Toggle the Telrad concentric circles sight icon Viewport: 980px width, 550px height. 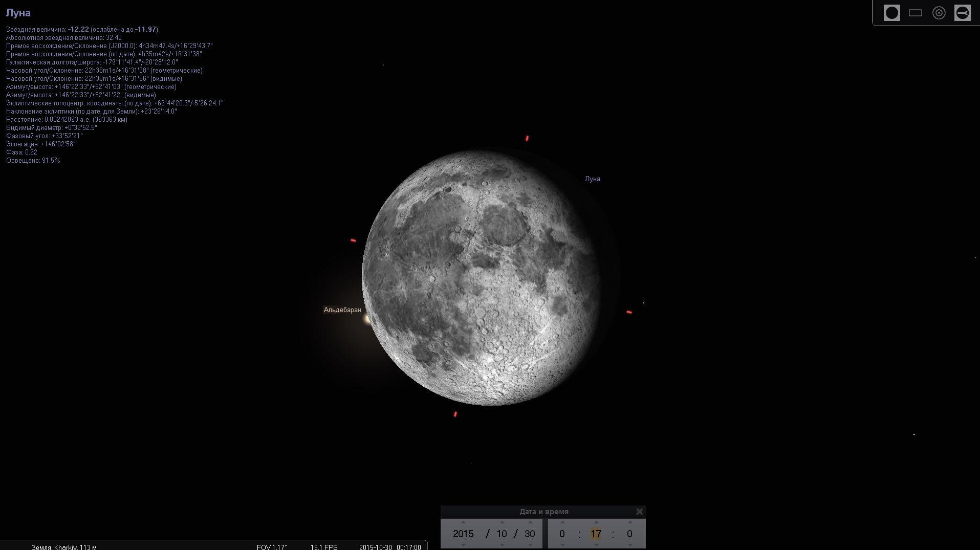(939, 13)
